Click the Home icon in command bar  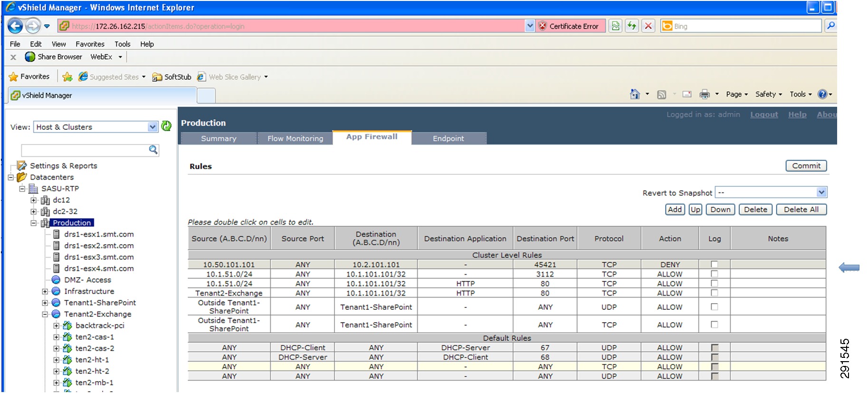(x=635, y=94)
